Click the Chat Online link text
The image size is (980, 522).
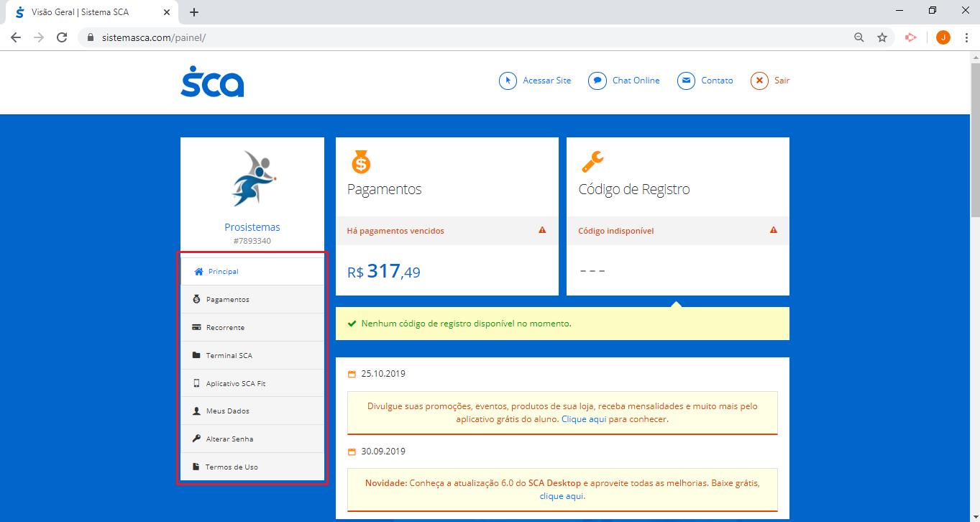(x=636, y=81)
